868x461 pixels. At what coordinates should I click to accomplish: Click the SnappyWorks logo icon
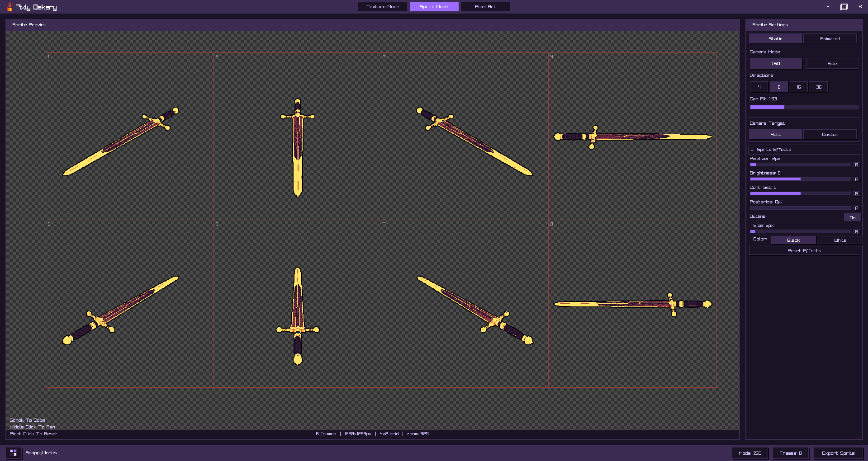tap(14, 453)
